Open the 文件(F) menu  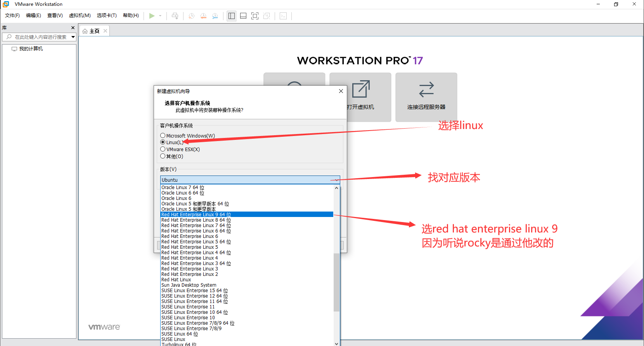(x=12, y=15)
